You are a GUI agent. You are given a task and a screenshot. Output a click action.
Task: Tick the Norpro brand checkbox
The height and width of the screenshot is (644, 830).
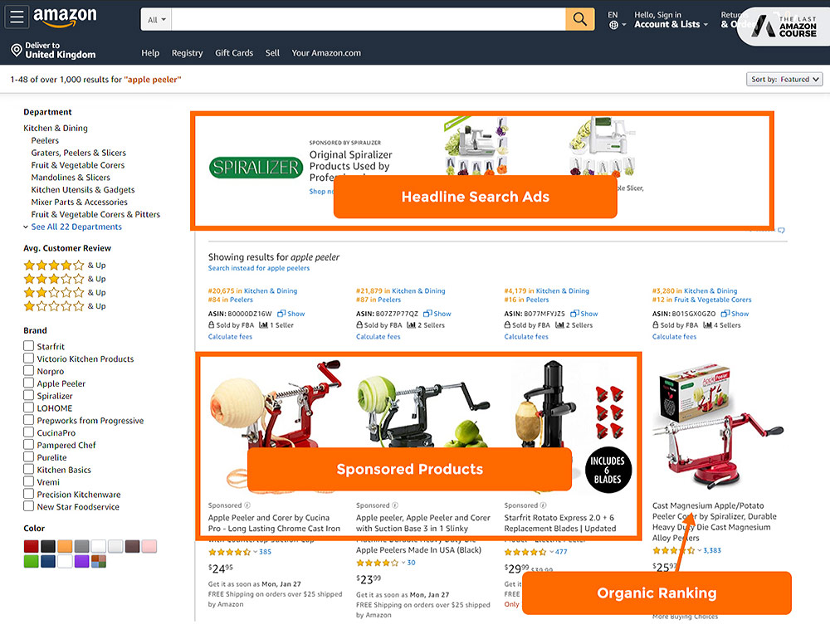pos(28,370)
